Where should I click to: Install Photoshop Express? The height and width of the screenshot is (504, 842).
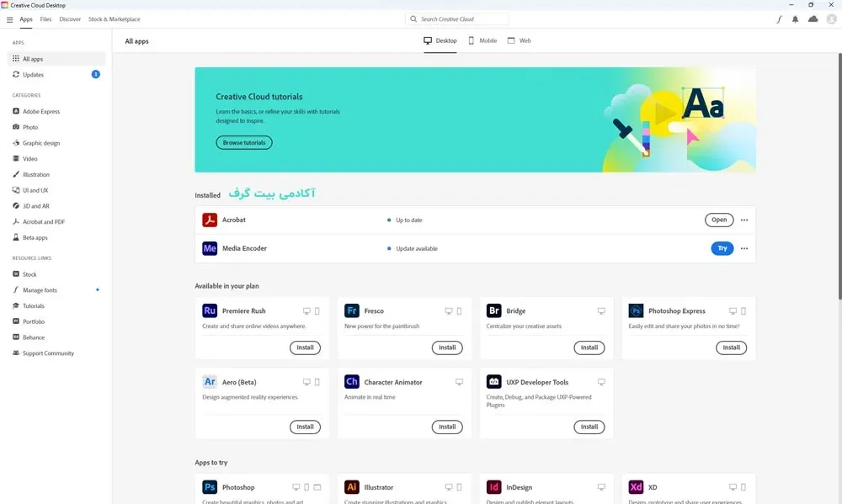(x=732, y=347)
